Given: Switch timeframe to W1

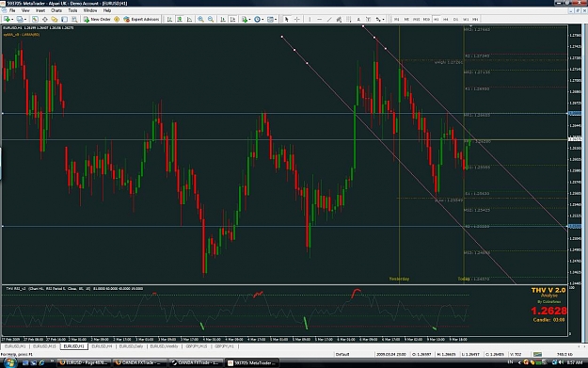Looking at the screenshot, I should (466, 19).
